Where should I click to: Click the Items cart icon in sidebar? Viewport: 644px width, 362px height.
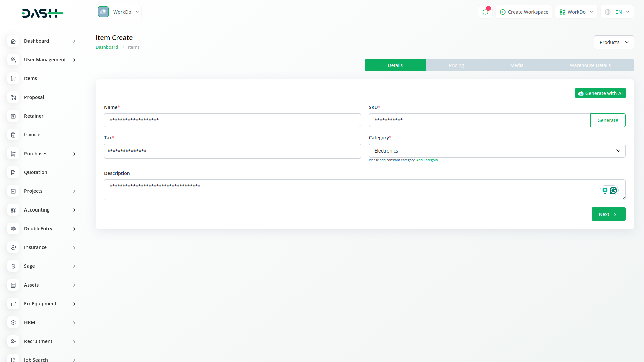13,78
